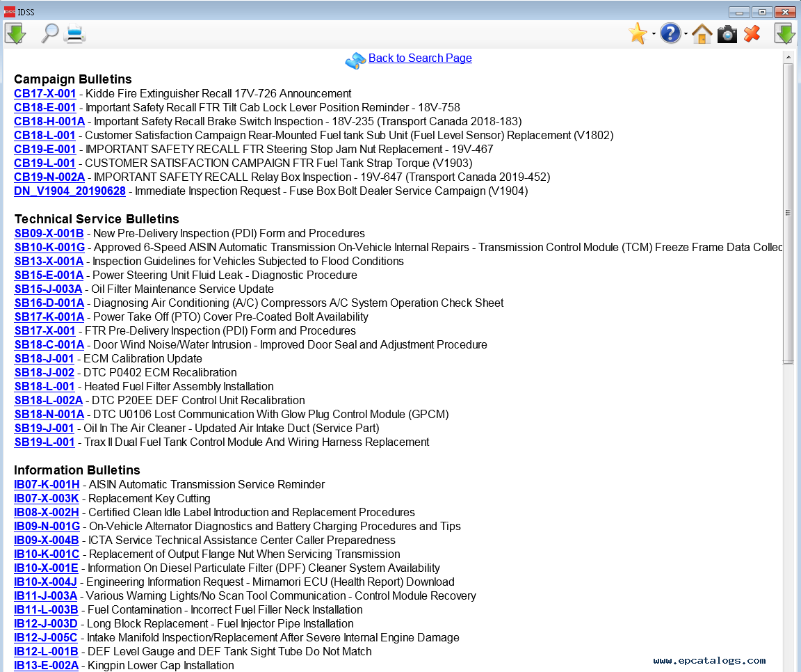Open campaign bulletin CB18-E-001

[45, 107]
